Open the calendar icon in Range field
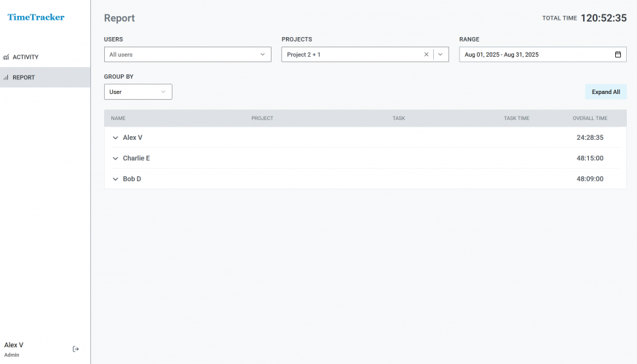 coord(618,55)
